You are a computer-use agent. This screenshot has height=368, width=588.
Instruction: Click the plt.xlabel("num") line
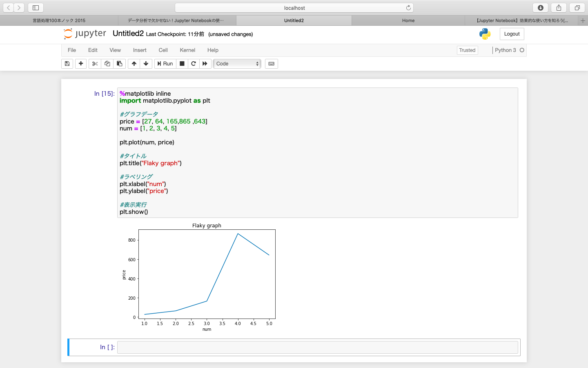click(143, 184)
